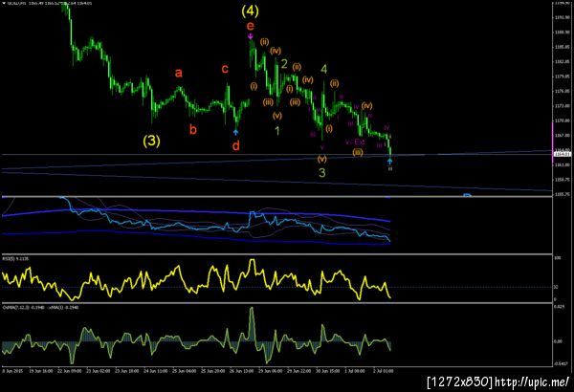Select the blue up arrow above 'd'
Image resolution: width=574 pixels, height=392 pixels.
click(x=235, y=133)
